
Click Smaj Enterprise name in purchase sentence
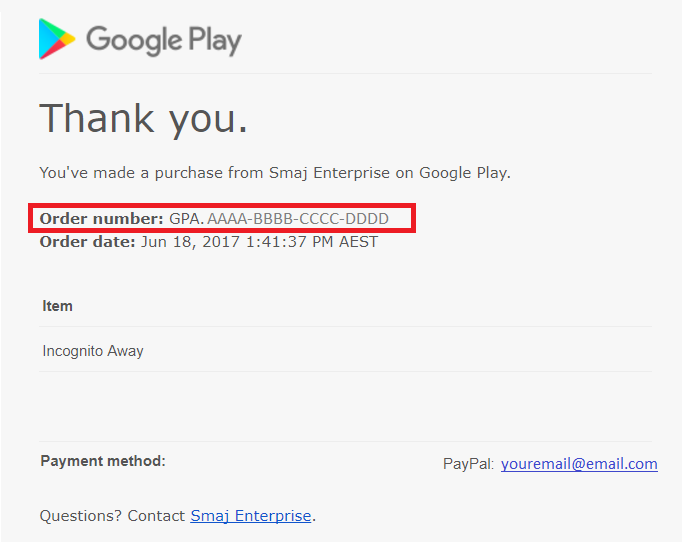pos(330,173)
